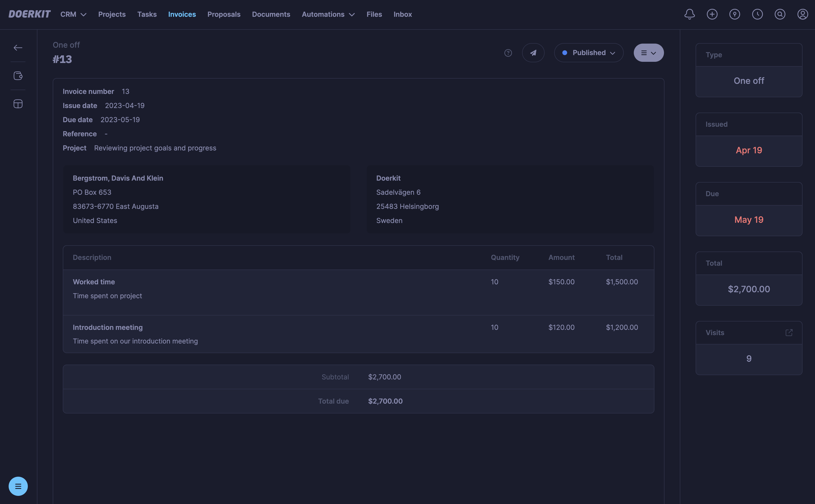Viewport: 815px width, 504px height.
Task: Click the blue Published status indicator dot
Action: tap(565, 53)
